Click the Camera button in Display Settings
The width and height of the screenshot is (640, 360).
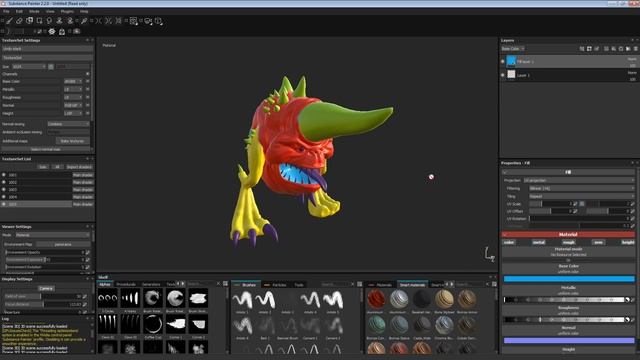pyautogui.click(x=46, y=288)
